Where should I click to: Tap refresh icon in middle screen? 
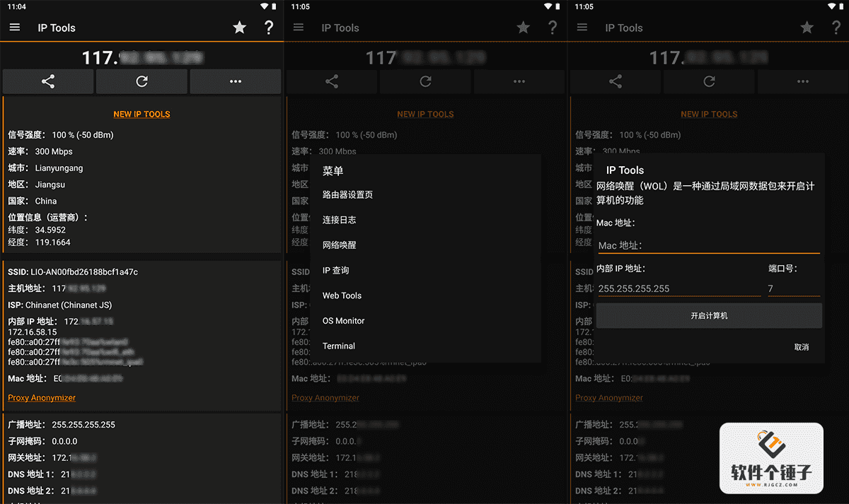(425, 81)
